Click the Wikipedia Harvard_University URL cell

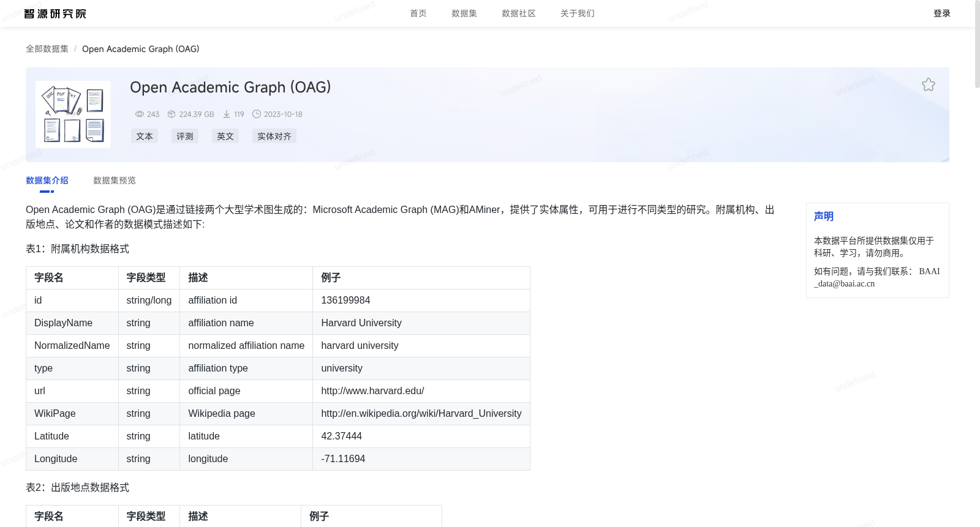pos(421,414)
